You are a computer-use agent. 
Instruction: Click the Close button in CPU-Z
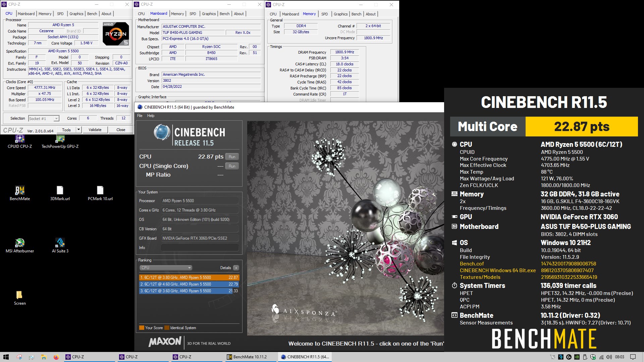pos(121,130)
